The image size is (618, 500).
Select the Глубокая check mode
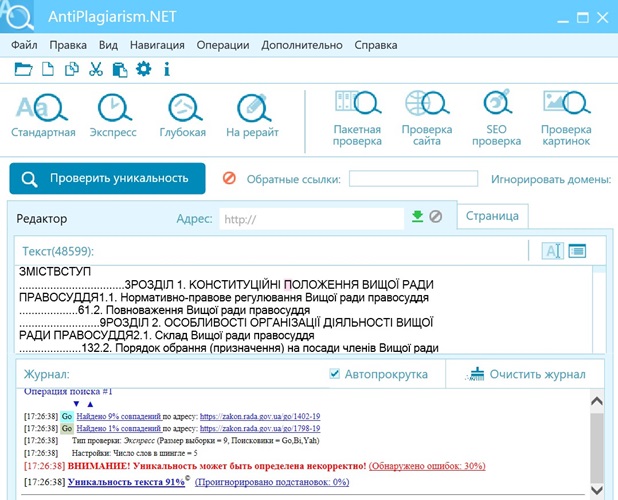[x=183, y=116]
